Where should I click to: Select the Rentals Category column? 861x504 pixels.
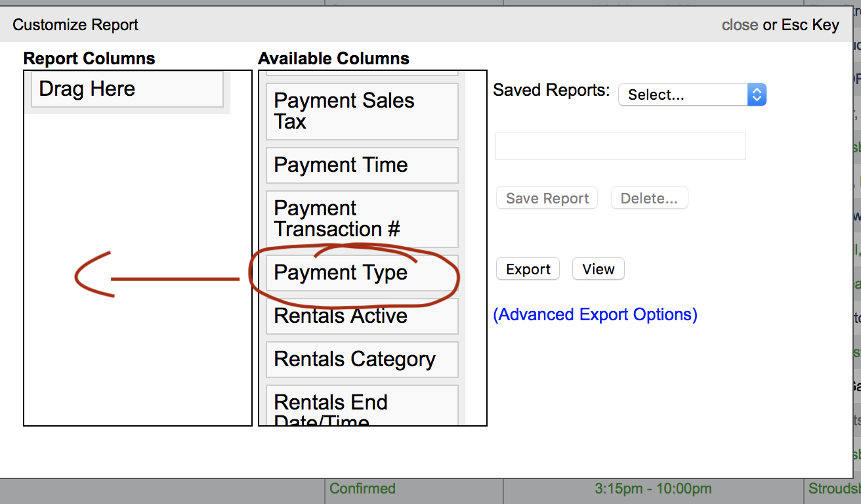tap(362, 360)
